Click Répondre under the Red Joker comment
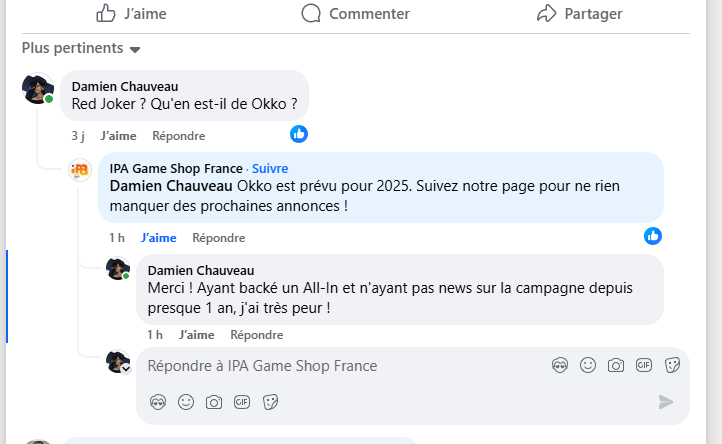Viewport: 722px width, 444px height. click(x=179, y=136)
